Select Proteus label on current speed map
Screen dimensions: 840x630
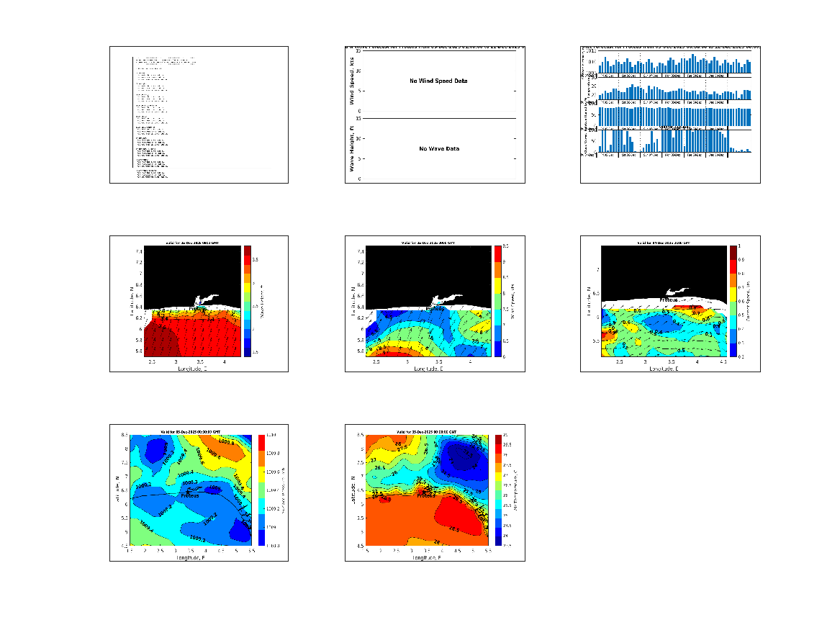click(x=669, y=300)
